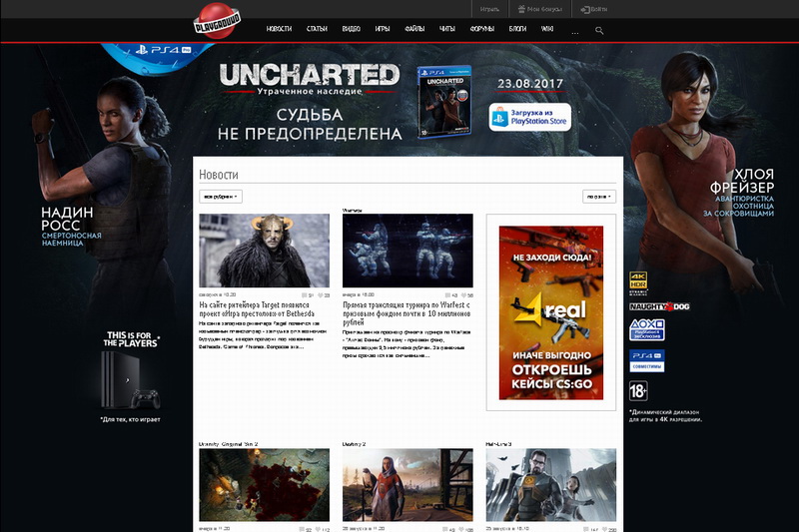Open the Target retailer Bethesda article headline

tap(264, 310)
